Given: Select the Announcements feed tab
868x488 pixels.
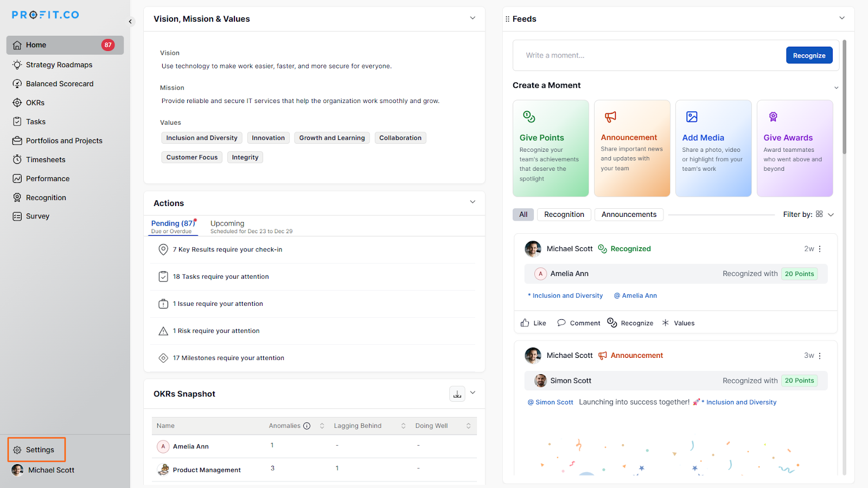Looking at the screenshot, I should point(629,214).
